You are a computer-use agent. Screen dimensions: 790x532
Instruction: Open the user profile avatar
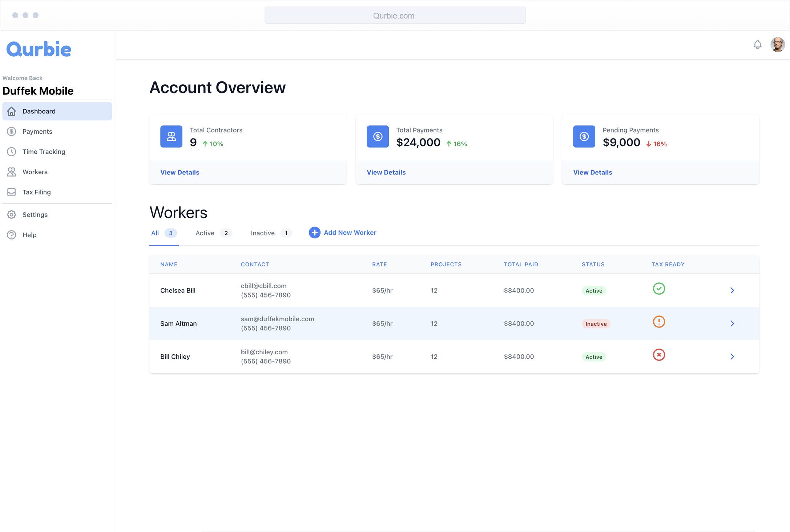pyautogui.click(x=777, y=45)
